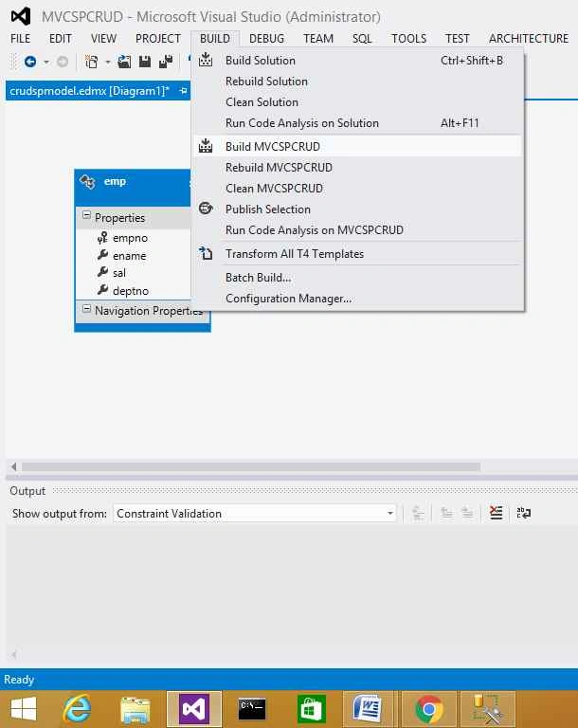Select the empno key property
The height and width of the screenshot is (728, 578).
coord(130,238)
